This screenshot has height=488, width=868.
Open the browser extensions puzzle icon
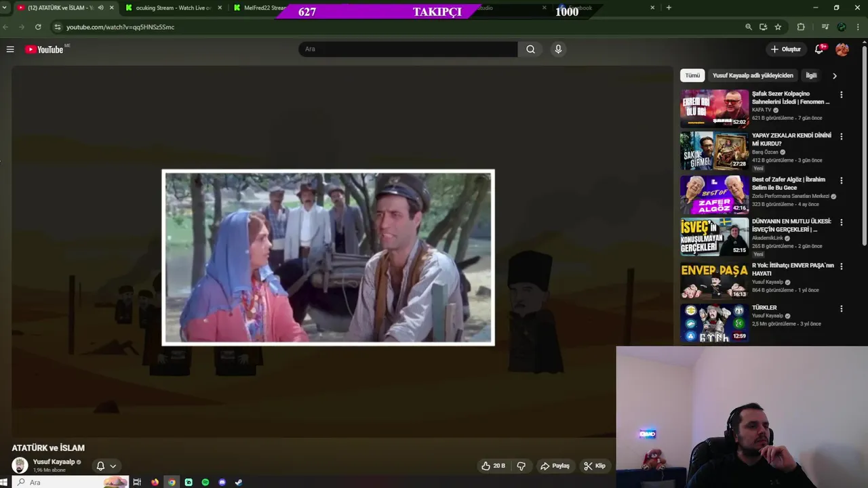tap(801, 27)
